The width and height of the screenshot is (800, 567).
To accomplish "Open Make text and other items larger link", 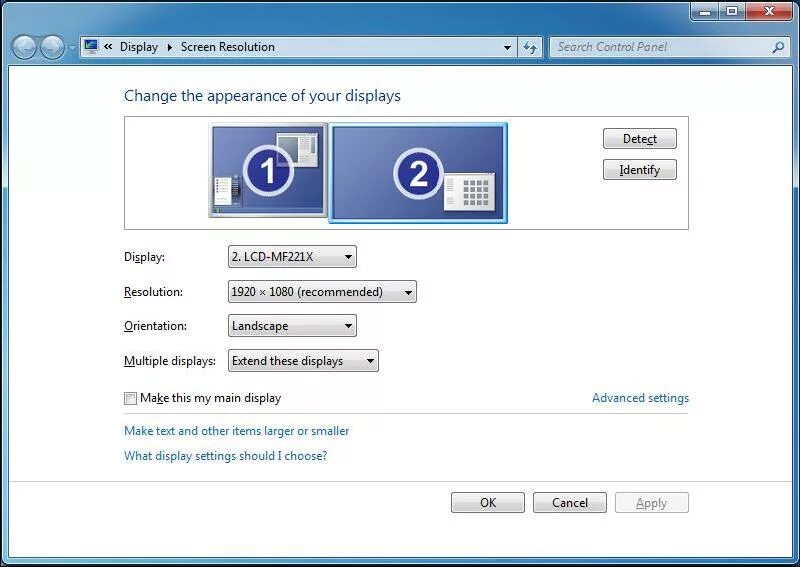I will 237,431.
